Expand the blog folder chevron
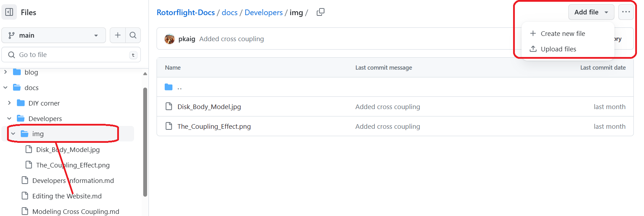 pyautogui.click(x=6, y=72)
